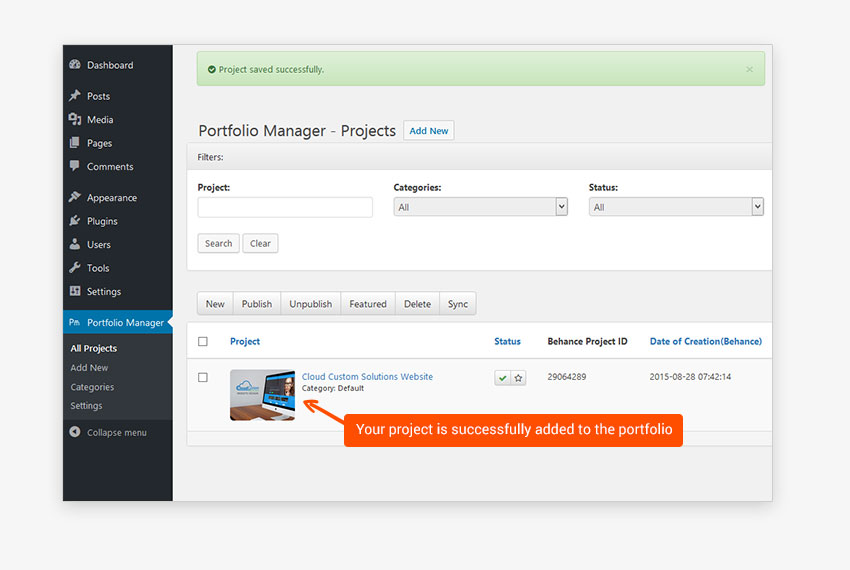Open the Status filter dropdown
Viewport: 850px width, 570px height.
click(676, 207)
